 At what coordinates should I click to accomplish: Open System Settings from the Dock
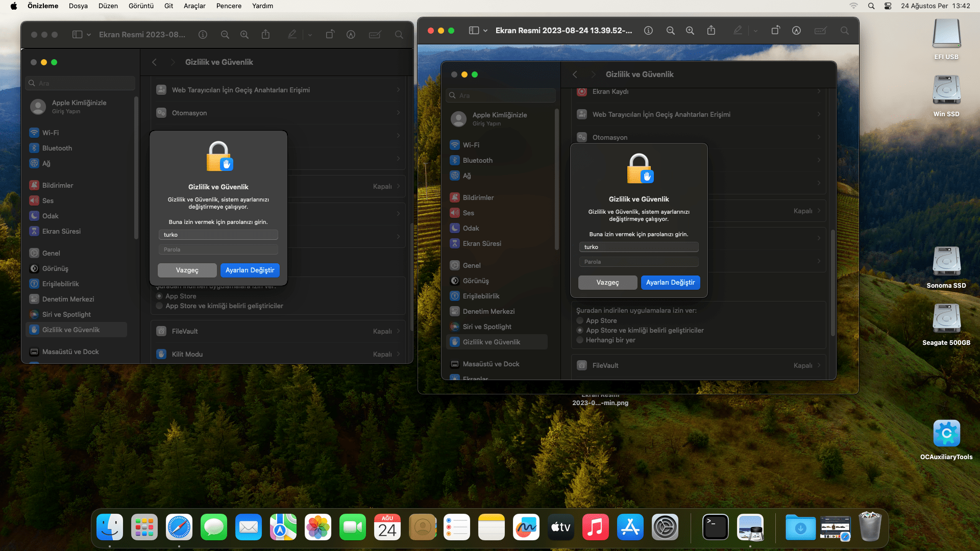tap(665, 527)
